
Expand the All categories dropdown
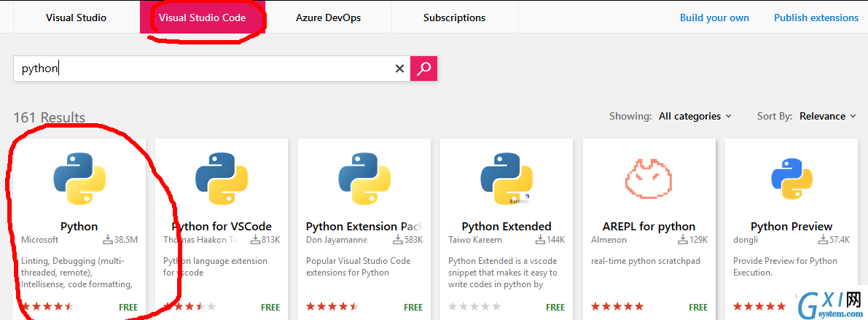tap(695, 116)
